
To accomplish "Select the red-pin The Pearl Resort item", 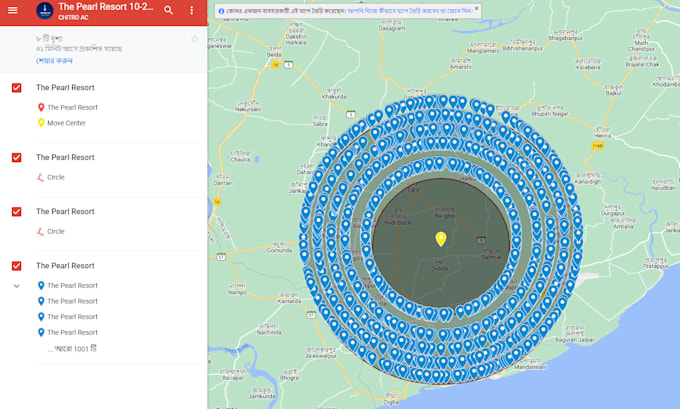I will click(72, 107).
